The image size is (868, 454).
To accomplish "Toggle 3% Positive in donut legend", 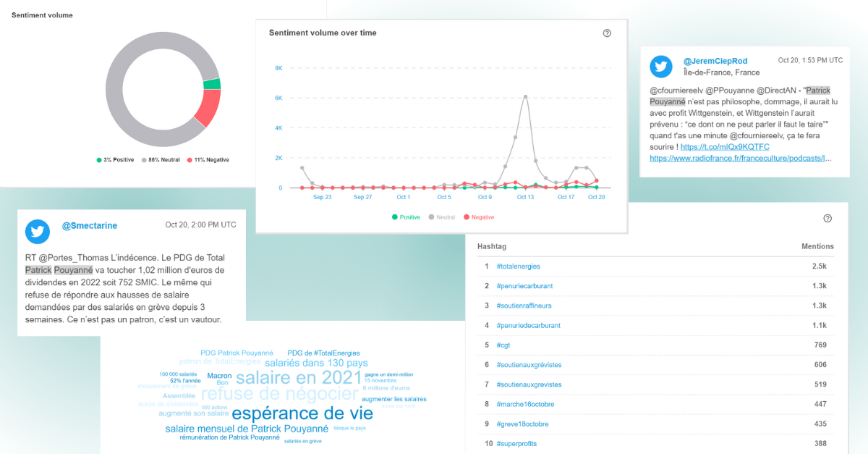I will point(115,160).
